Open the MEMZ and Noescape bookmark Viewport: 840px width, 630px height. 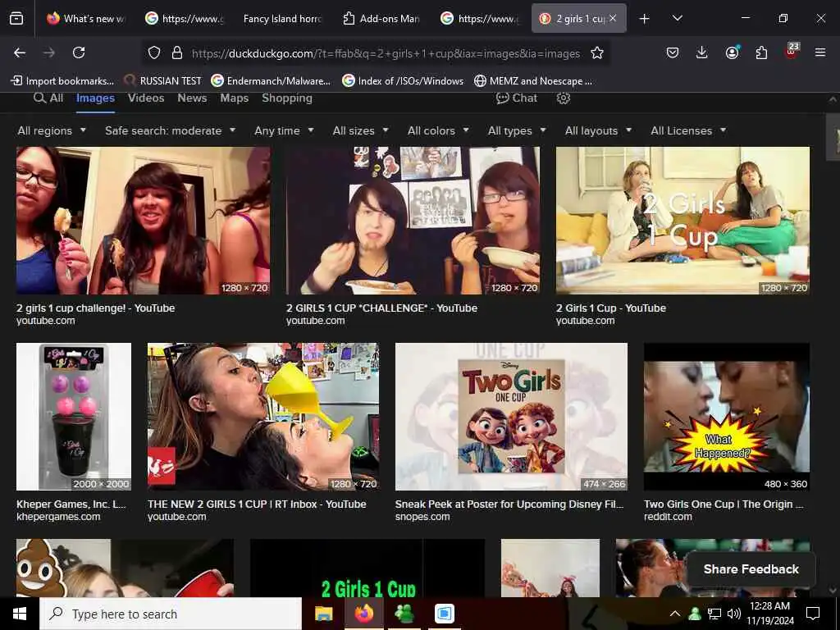pyautogui.click(x=533, y=81)
